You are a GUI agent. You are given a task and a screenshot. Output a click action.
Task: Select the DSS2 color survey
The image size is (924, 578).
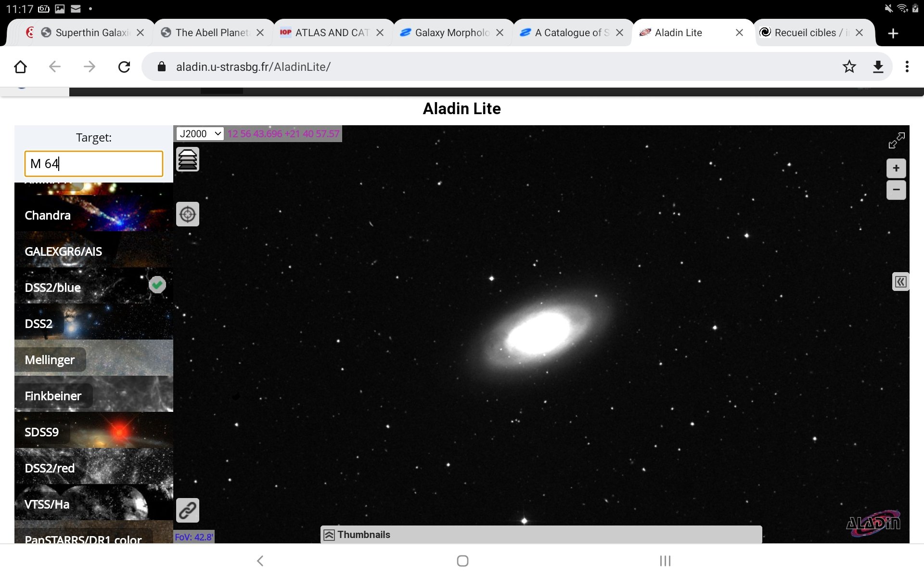pos(94,321)
